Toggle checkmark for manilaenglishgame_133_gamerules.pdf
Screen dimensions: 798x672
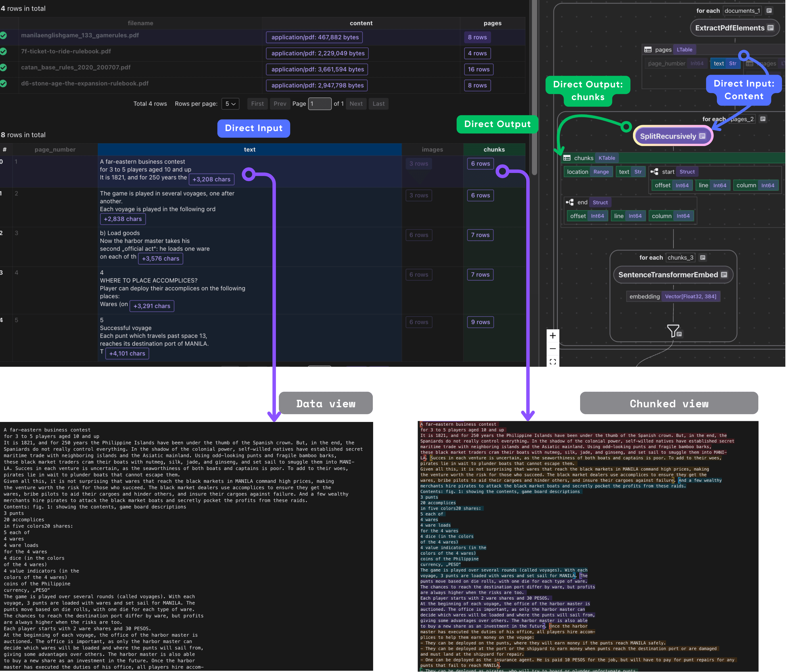(4, 35)
